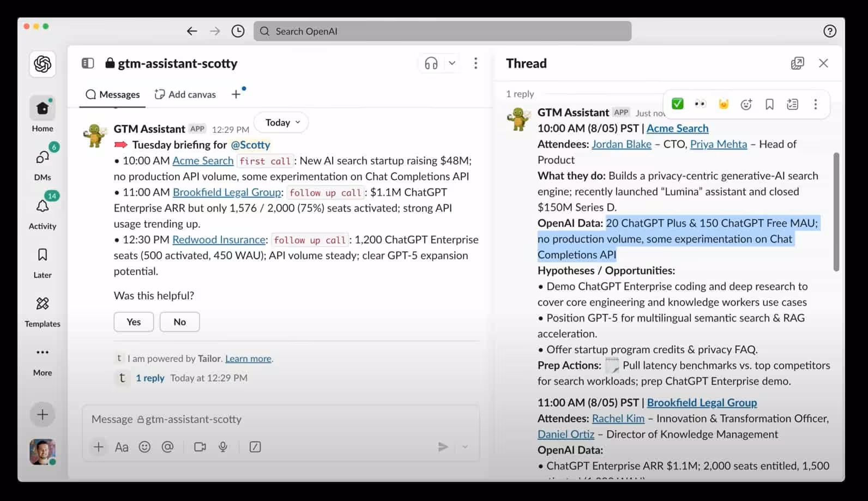This screenshot has width=868, height=501.
Task: Open DMs in the sidebar
Action: click(x=43, y=162)
